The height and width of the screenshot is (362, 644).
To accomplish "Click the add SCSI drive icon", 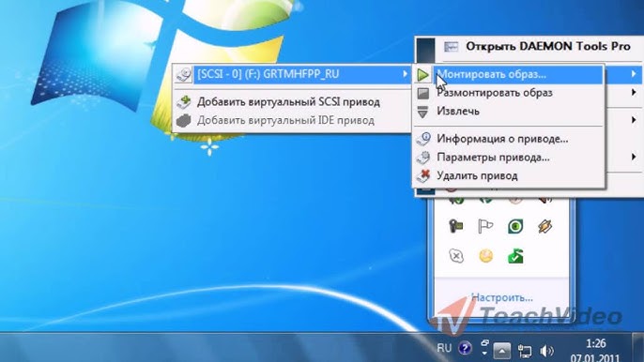I will [184, 102].
